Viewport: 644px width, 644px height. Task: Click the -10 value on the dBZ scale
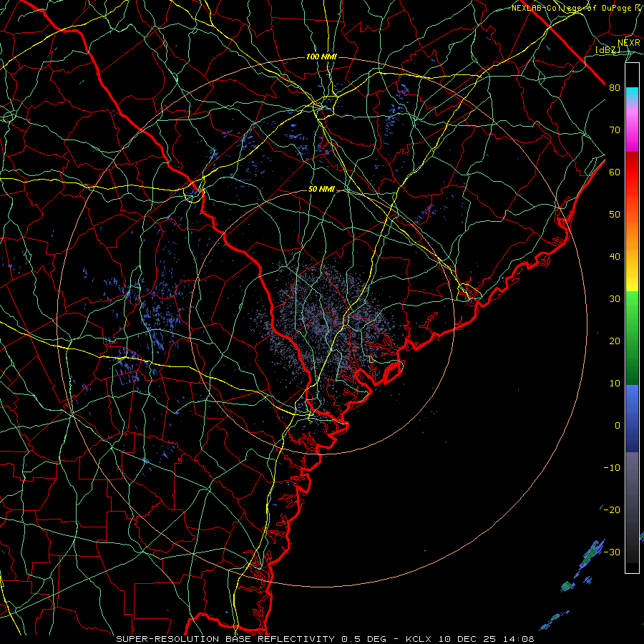coord(612,468)
